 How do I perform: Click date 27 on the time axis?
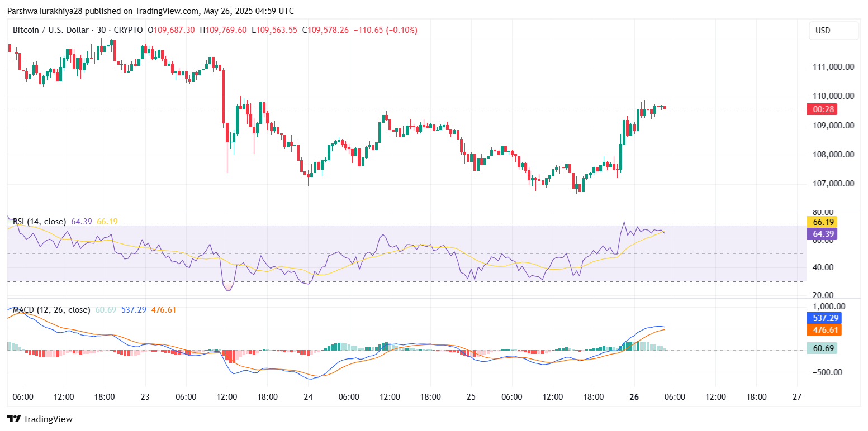(x=797, y=397)
